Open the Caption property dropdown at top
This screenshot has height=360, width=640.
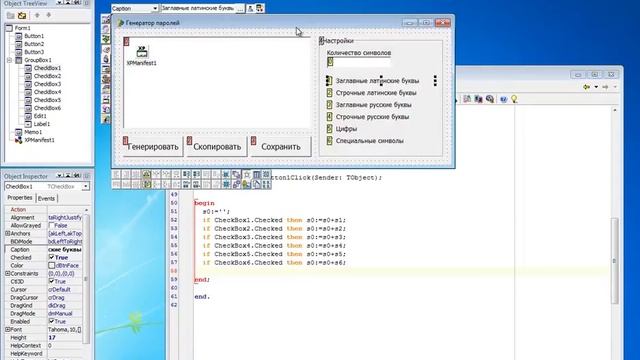[x=155, y=9]
